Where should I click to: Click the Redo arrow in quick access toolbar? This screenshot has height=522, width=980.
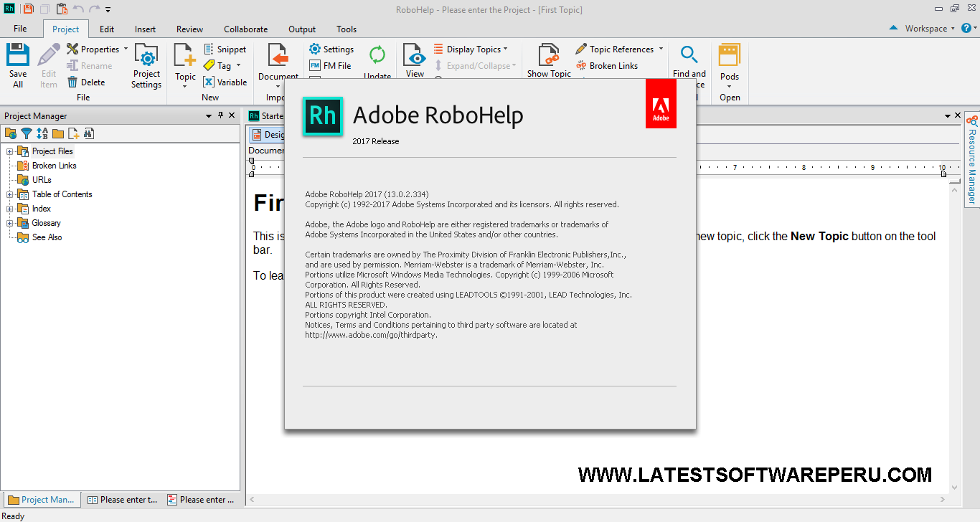(95, 9)
